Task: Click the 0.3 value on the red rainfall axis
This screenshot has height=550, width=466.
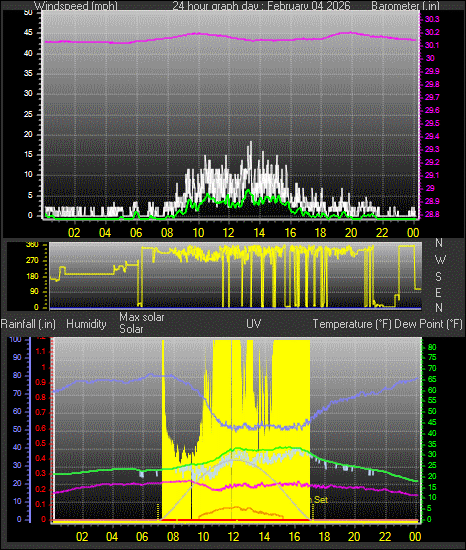Action: (41, 474)
